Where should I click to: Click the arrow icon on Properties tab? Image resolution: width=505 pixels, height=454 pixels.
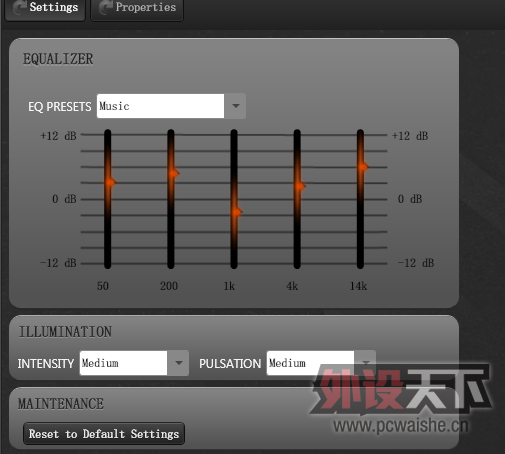coord(106,7)
